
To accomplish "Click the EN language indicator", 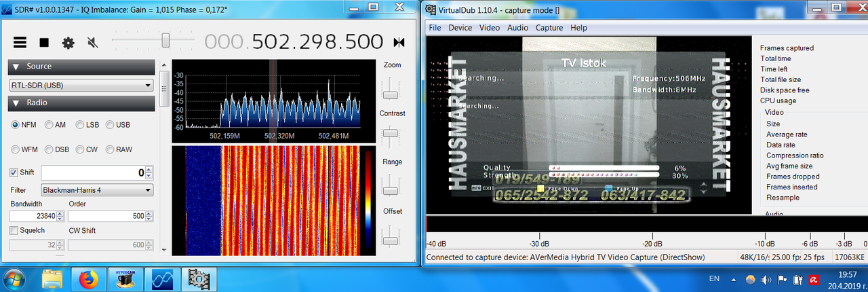I will click(714, 279).
